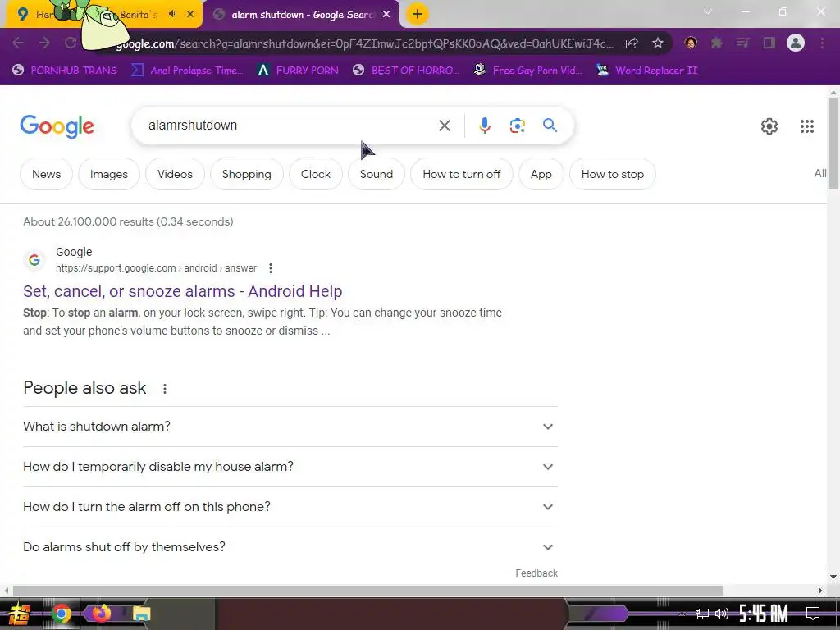Switch to the alarm shutdown Google Search tab
The image size is (840, 630).
pyautogui.click(x=301, y=15)
